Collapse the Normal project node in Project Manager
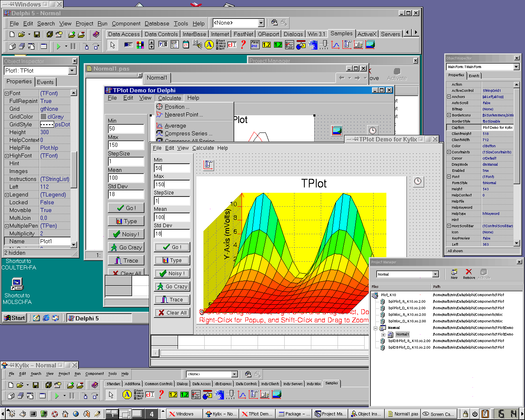525x420 pixels. point(375,328)
